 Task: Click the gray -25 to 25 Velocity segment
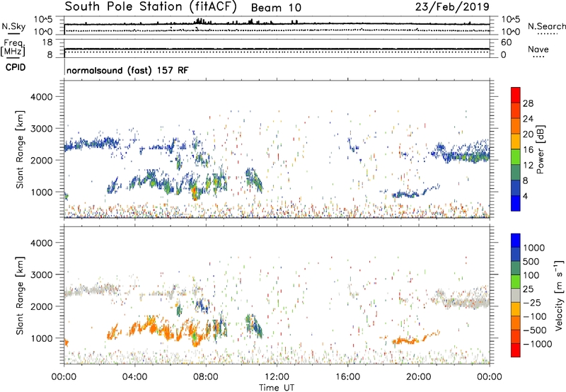coord(516,296)
